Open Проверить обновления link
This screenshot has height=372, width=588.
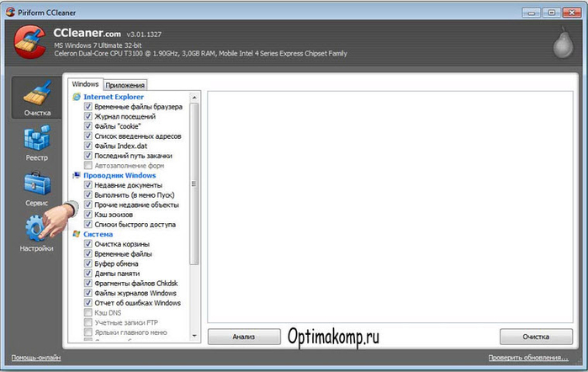(528, 358)
